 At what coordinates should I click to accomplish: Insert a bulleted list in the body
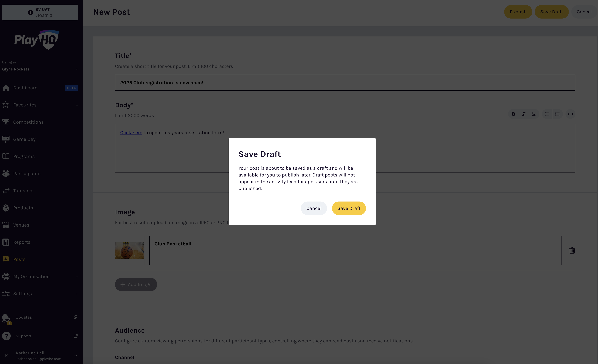[x=547, y=114]
